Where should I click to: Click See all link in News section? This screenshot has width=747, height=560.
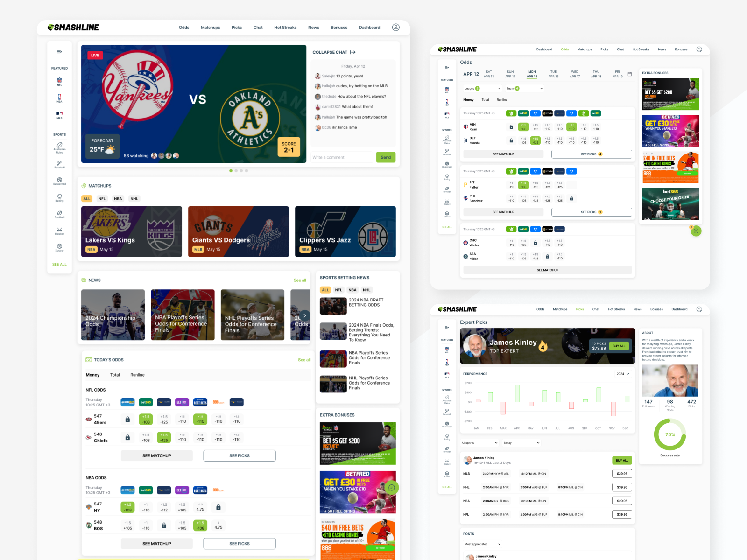(x=300, y=280)
